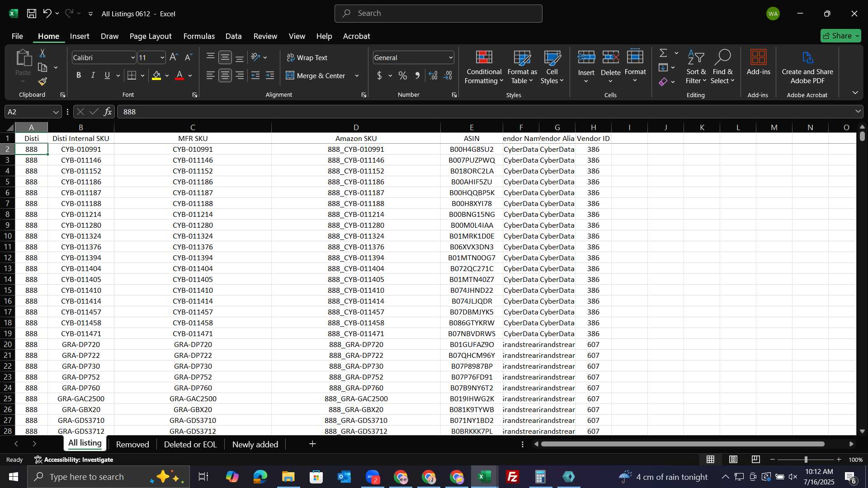Switch to Page Break Preview view
This screenshot has width=868, height=488.
click(x=755, y=460)
